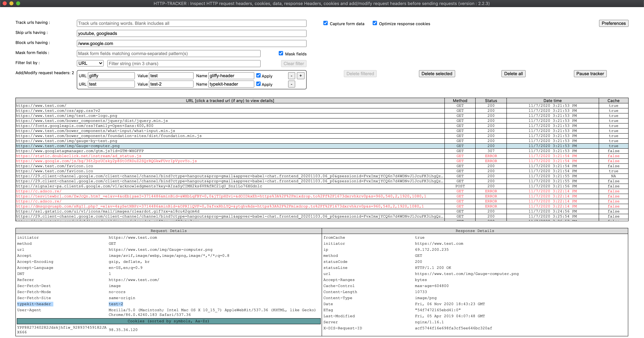Click the Status column header
Screen dimensions: 644x338
pos(491,101)
